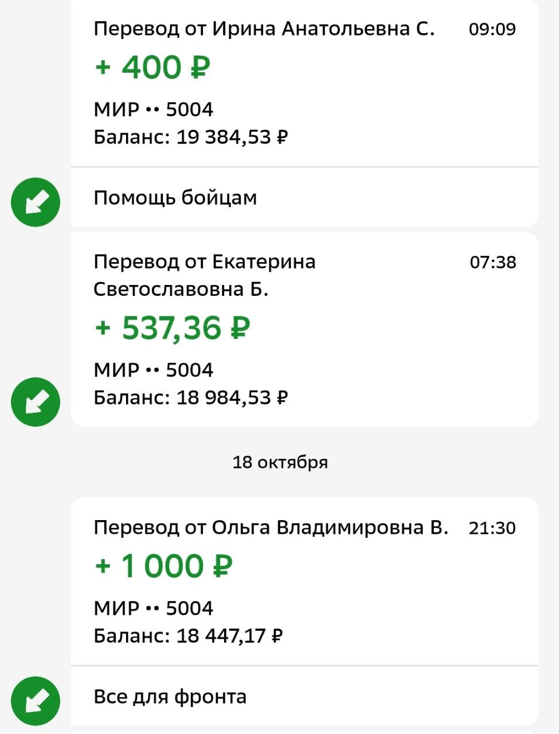Tap the Все для фронта message row
560x734 pixels.
point(170,697)
